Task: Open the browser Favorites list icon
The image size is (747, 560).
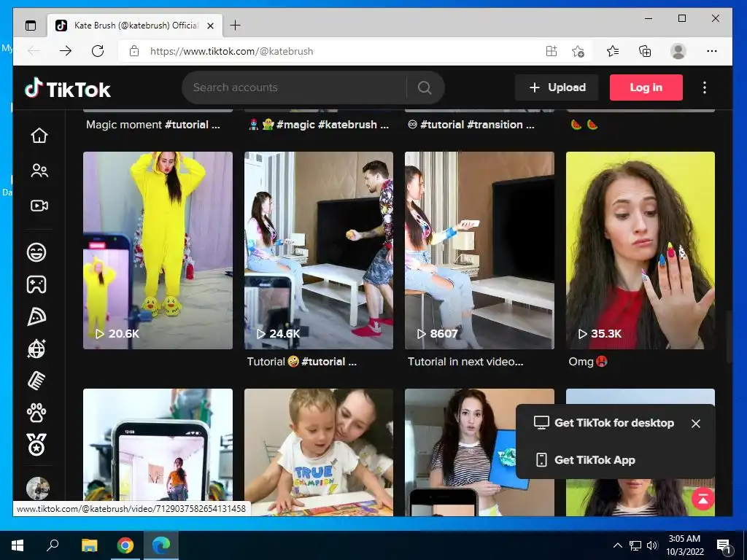Action: pyautogui.click(x=613, y=51)
